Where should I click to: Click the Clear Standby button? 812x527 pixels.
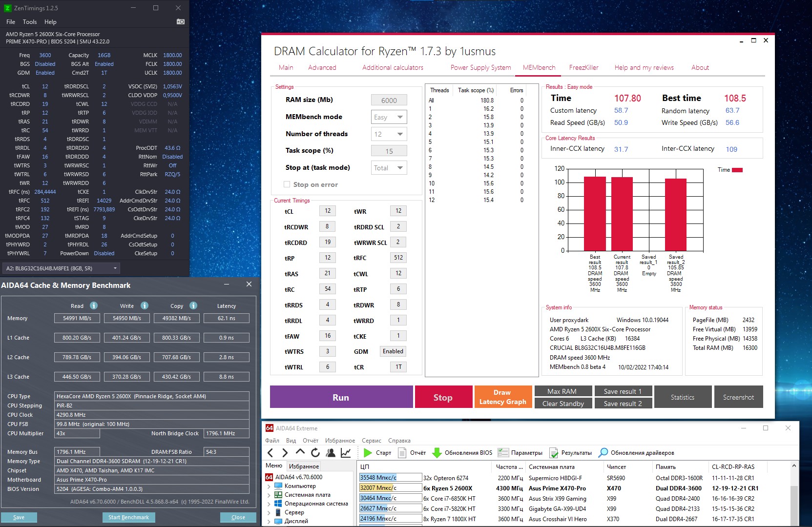click(x=563, y=404)
